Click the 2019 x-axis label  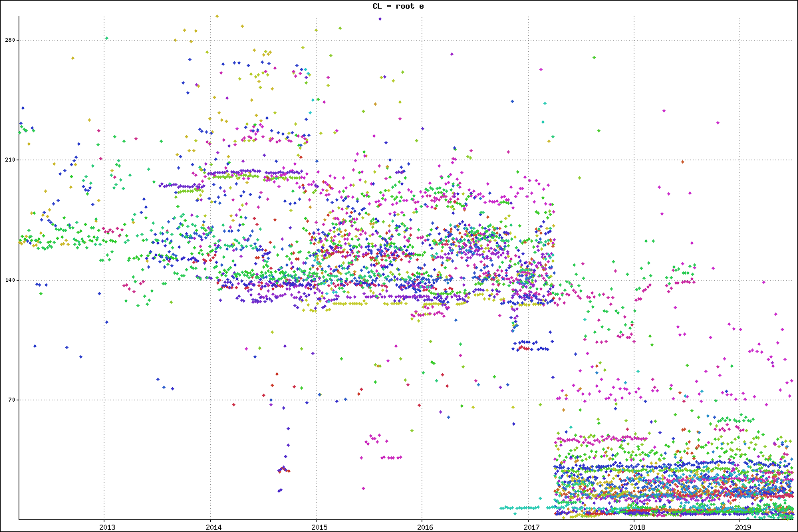(744, 527)
